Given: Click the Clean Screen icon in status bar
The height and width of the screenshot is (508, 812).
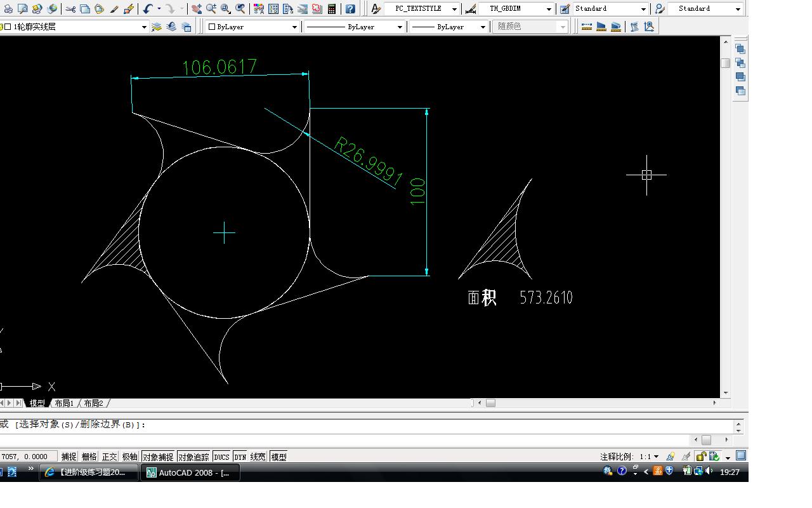Looking at the screenshot, I should 741,455.
